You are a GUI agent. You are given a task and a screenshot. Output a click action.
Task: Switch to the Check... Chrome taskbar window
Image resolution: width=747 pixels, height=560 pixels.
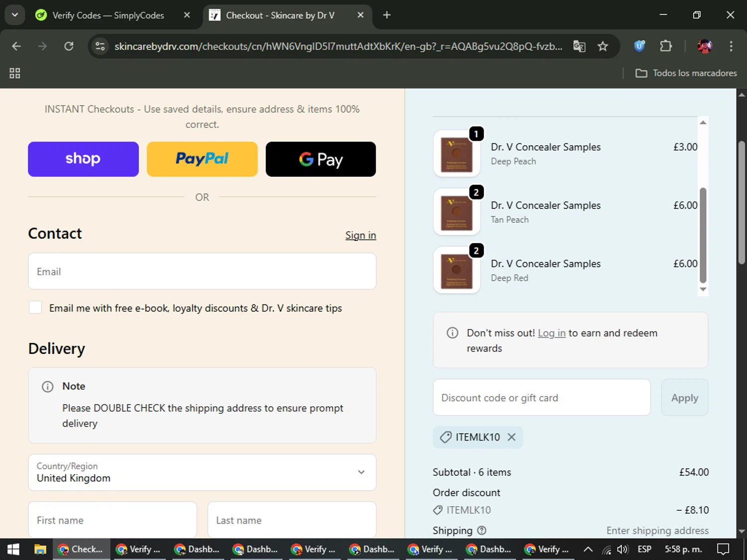pyautogui.click(x=81, y=549)
